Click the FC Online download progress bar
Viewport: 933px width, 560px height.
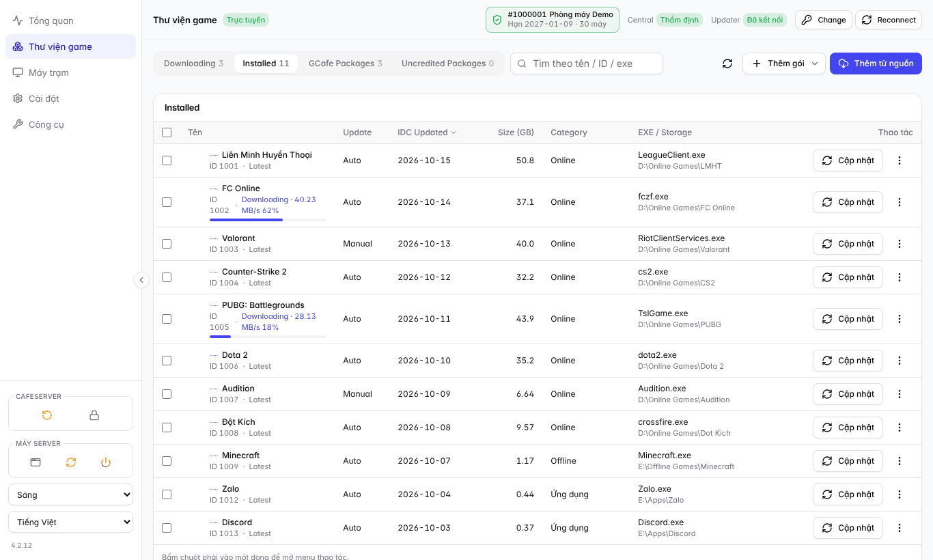click(268, 220)
